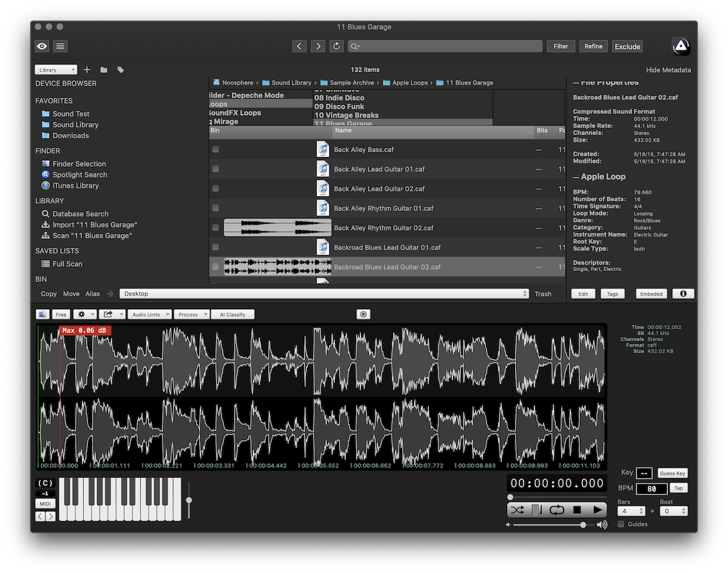This screenshot has height=573, width=728.
Task: Click the gear settings icon in the editor toolbar
Action: [x=81, y=314]
